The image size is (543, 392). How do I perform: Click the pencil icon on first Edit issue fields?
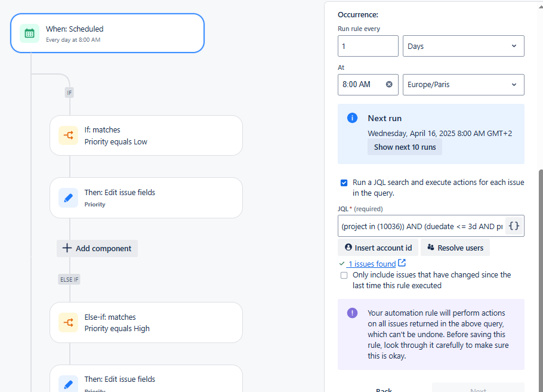(x=68, y=197)
